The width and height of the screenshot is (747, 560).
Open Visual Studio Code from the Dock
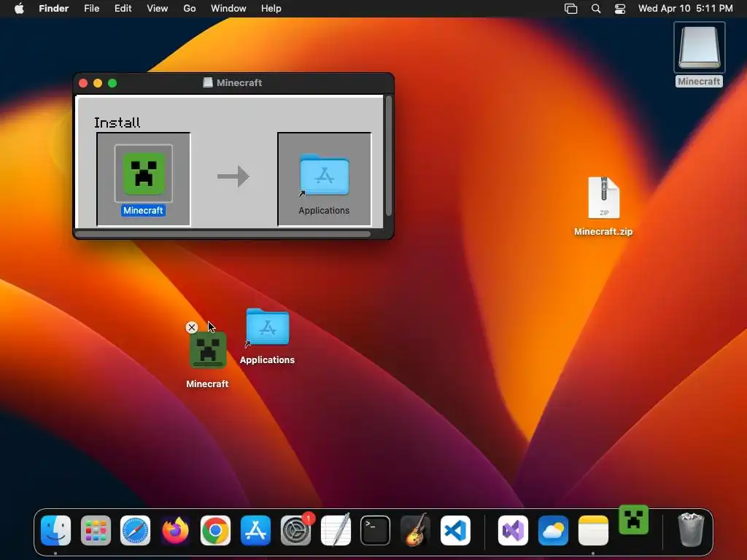[x=455, y=531]
